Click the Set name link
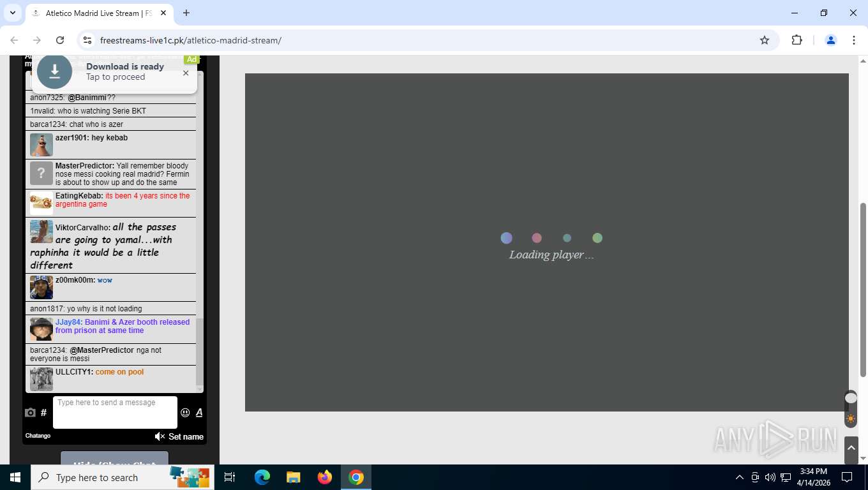 click(x=186, y=436)
